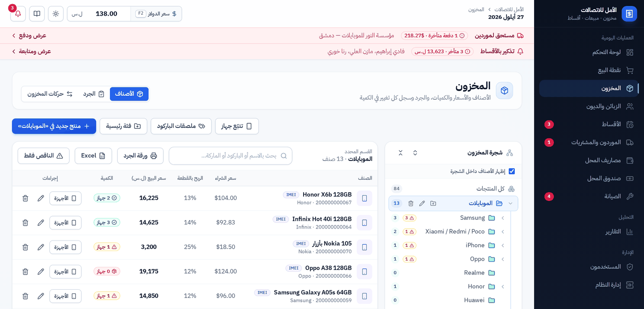Click الأمل للاتصالات breadcrumb link
644x309 pixels.
[509, 9]
